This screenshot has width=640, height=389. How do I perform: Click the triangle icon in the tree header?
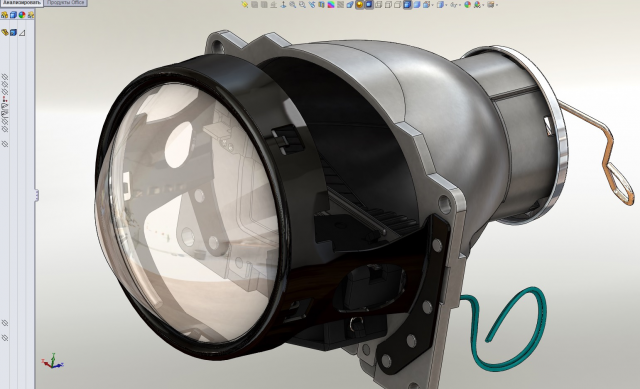coord(22,33)
